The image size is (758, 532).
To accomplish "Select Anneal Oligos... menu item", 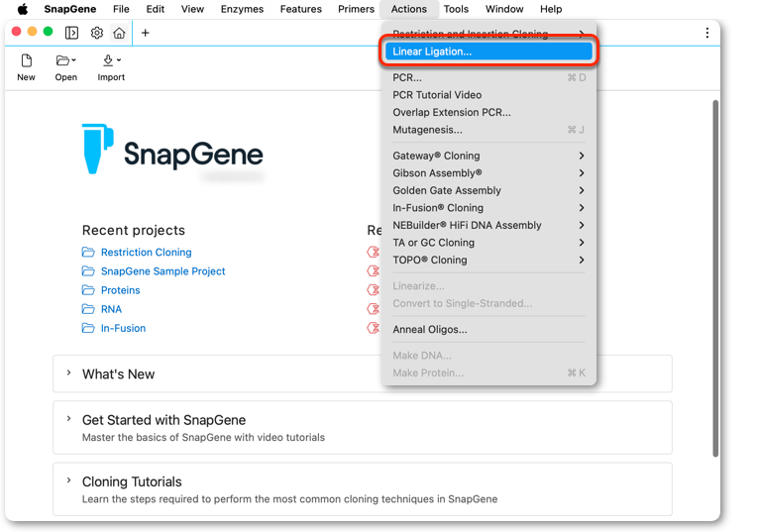I will (488, 330).
